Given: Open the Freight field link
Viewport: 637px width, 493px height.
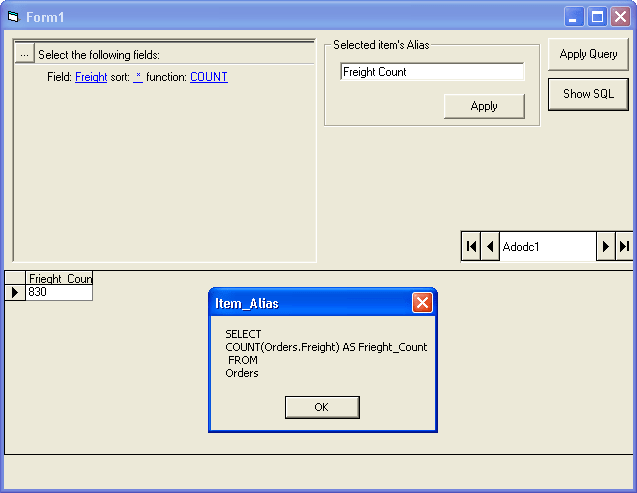Looking at the screenshot, I should click(91, 77).
